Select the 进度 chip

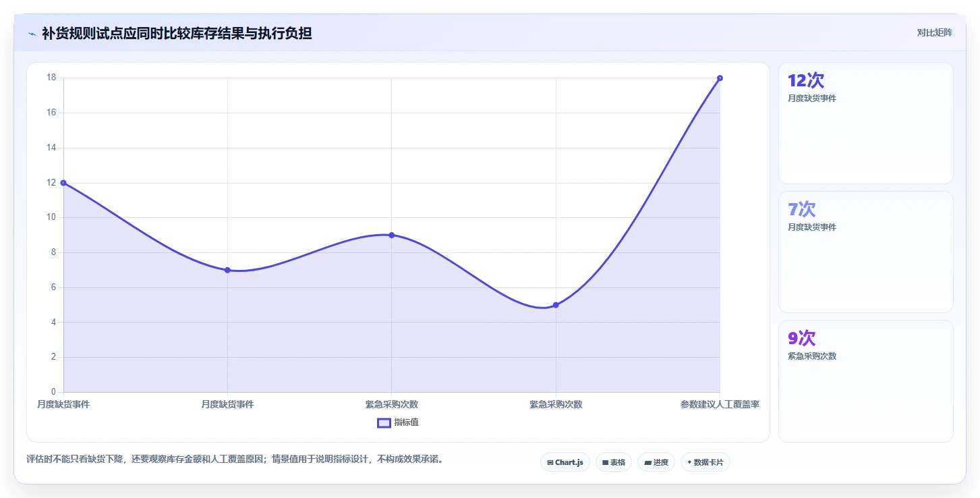click(656, 462)
